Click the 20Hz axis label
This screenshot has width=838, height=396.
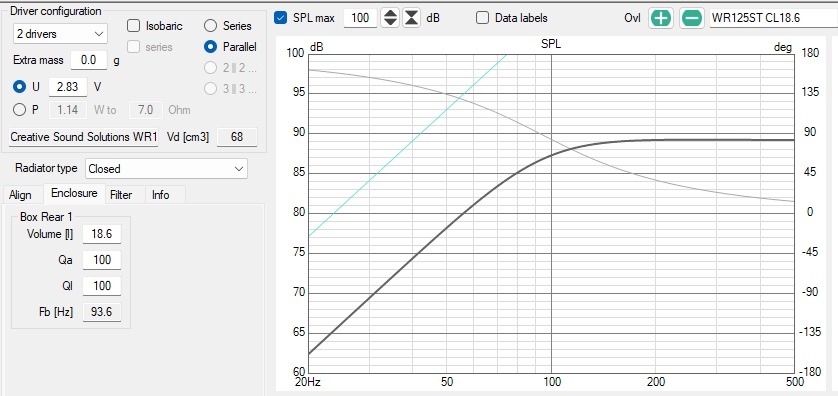[309, 382]
